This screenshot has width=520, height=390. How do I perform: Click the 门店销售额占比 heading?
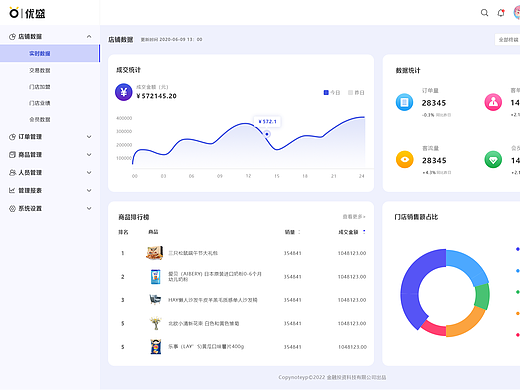click(x=416, y=217)
